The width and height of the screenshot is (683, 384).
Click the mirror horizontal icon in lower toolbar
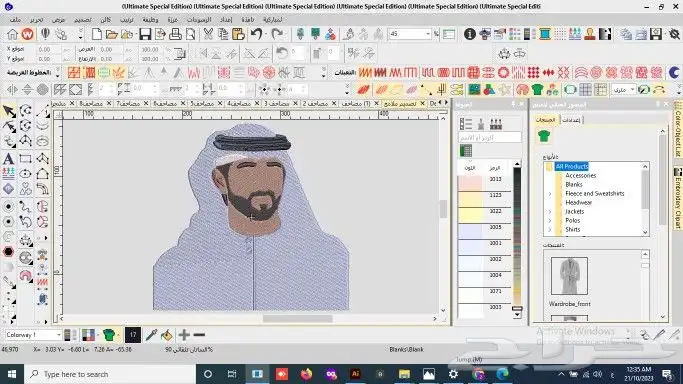(x=12, y=90)
